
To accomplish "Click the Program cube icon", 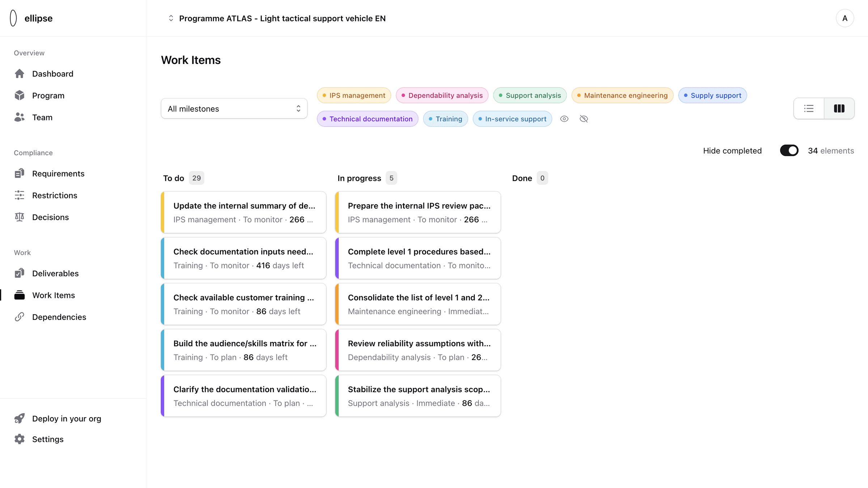I will click(x=20, y=95).
